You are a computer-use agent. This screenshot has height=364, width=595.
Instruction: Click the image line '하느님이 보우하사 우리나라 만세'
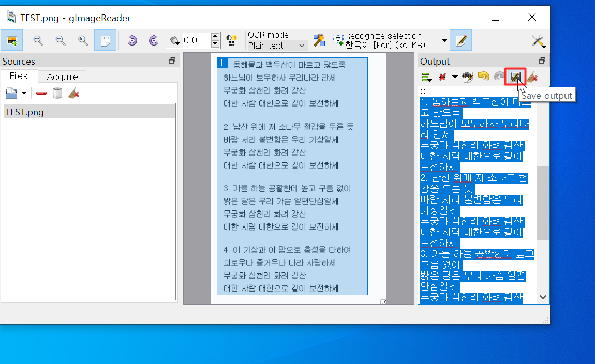pos(280,78)
